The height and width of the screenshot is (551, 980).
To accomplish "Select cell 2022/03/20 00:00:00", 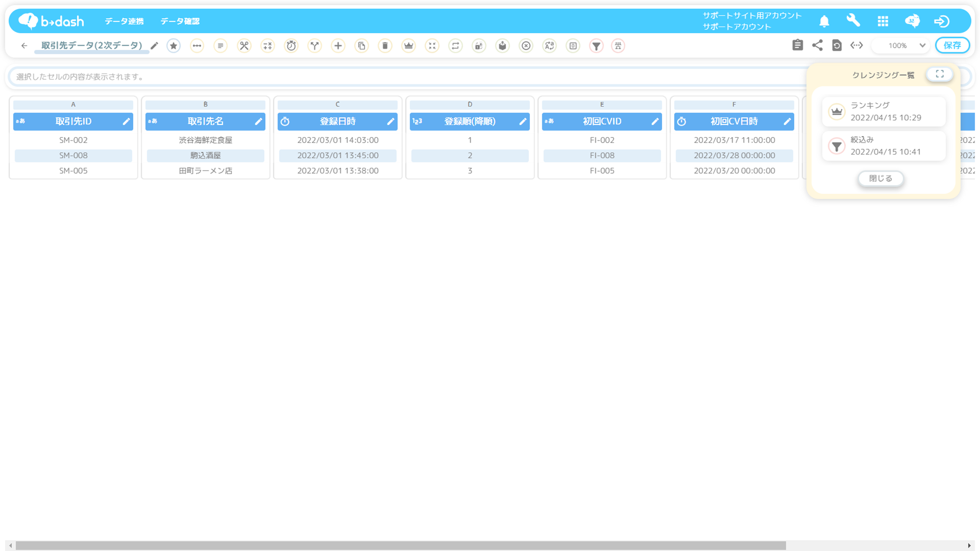I will click(x=734, y=171).
